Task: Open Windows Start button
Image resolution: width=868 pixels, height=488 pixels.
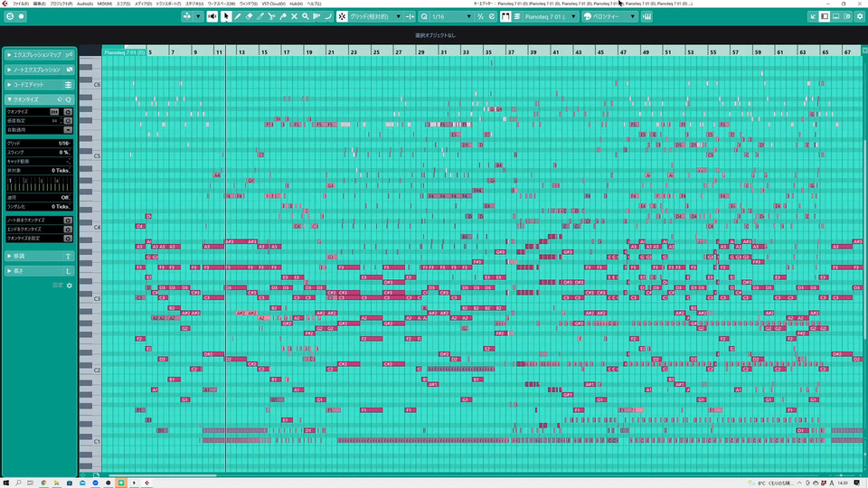Action: (6, 483)
